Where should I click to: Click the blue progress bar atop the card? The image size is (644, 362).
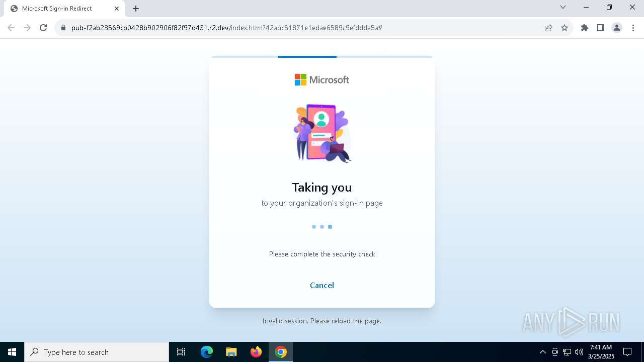tap(307, 57)
